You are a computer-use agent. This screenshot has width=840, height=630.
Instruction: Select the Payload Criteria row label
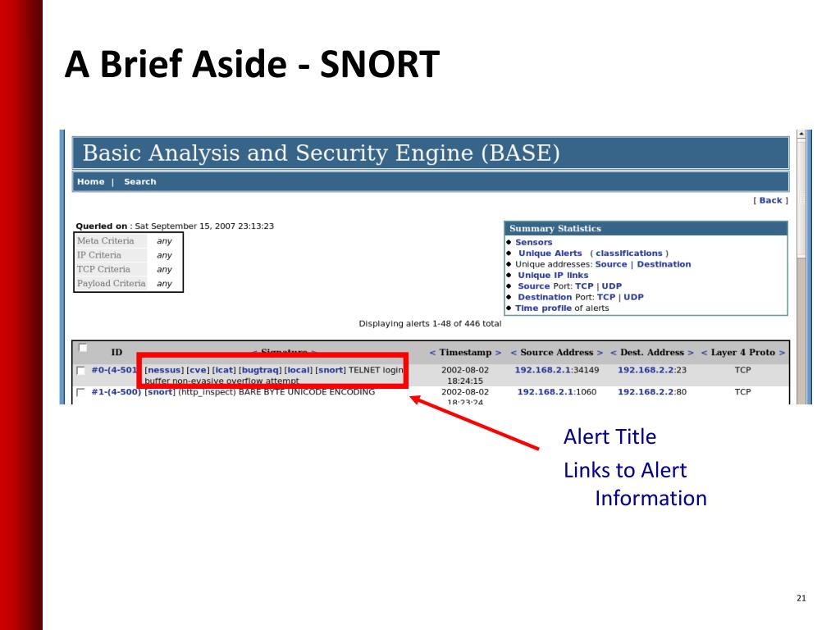click(112, 283)
